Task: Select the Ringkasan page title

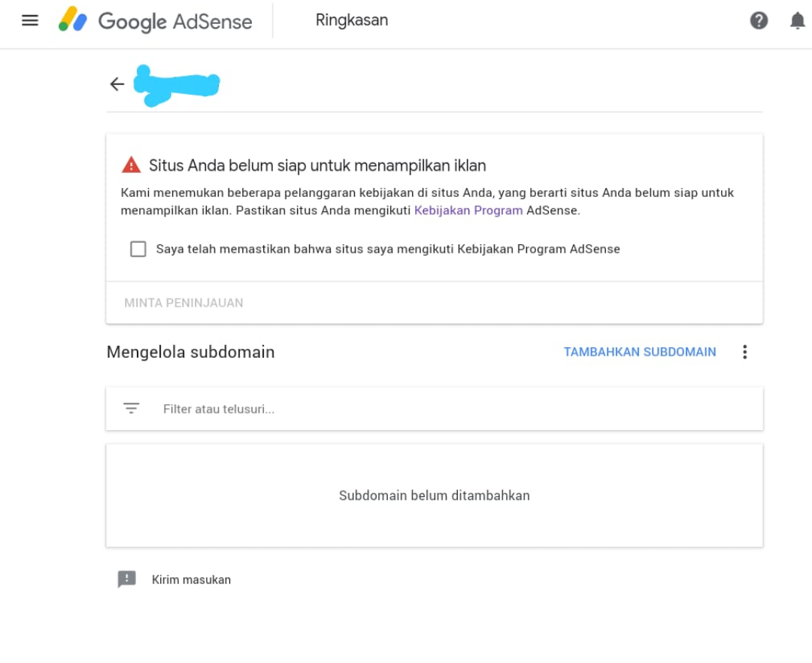Action: 352,20
